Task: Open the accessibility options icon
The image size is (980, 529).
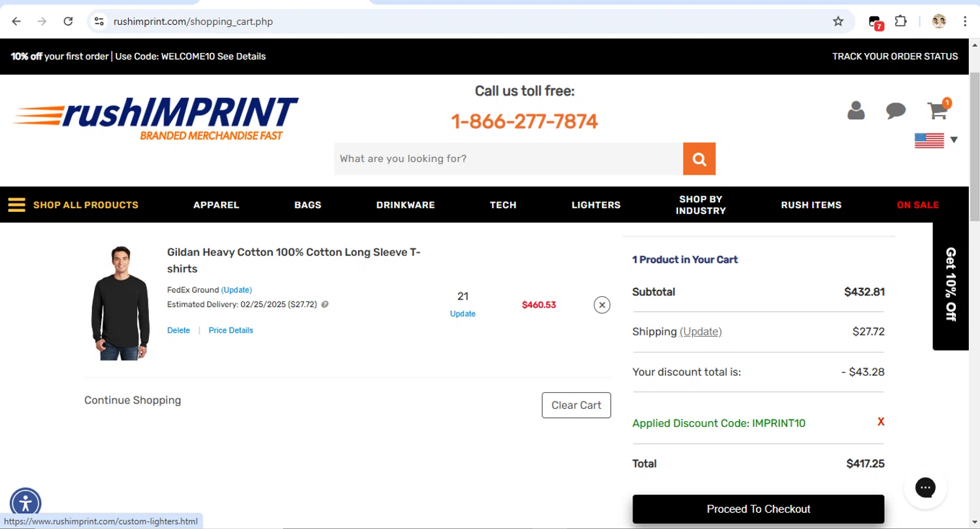Action: point(25,503)
